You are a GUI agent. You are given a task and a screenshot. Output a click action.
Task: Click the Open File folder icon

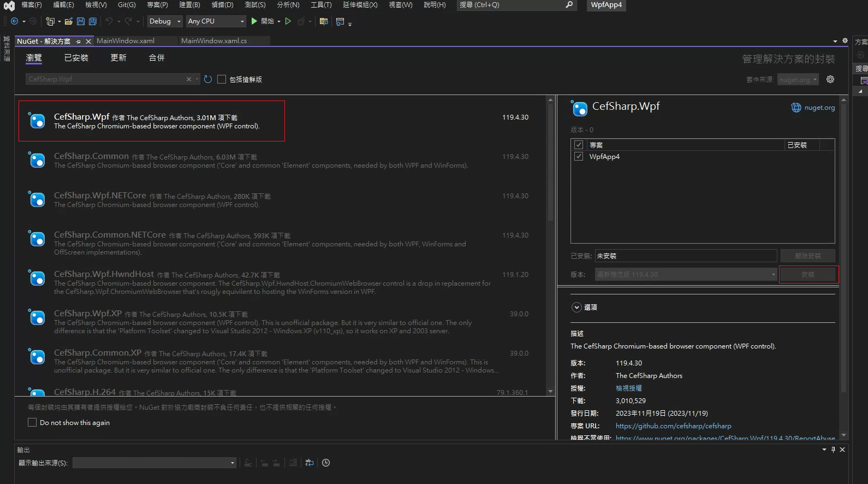pos(69,21)
